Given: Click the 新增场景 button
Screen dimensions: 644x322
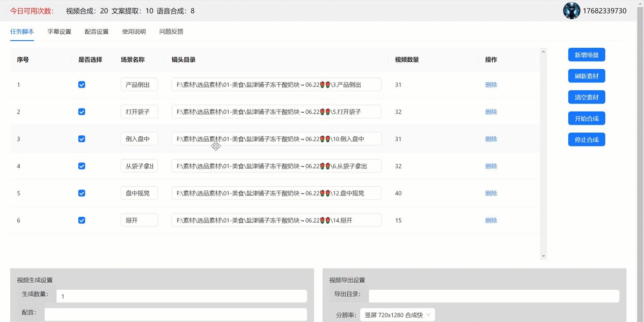Looking at the screenshot, I should pos(587,55).
